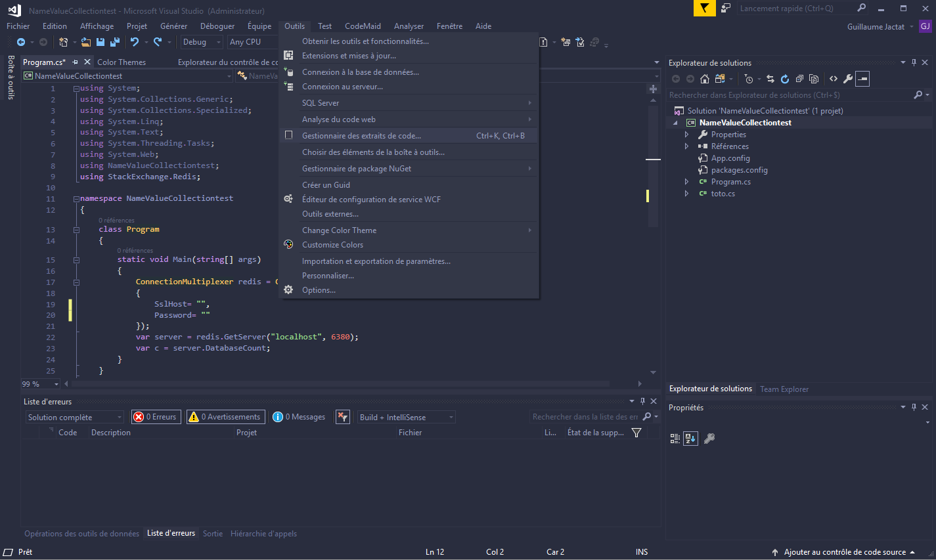Click Ajouter au contrôle de code source
Image resolution: width=936 pixels, height=560 pixels.
click(844, 552)
